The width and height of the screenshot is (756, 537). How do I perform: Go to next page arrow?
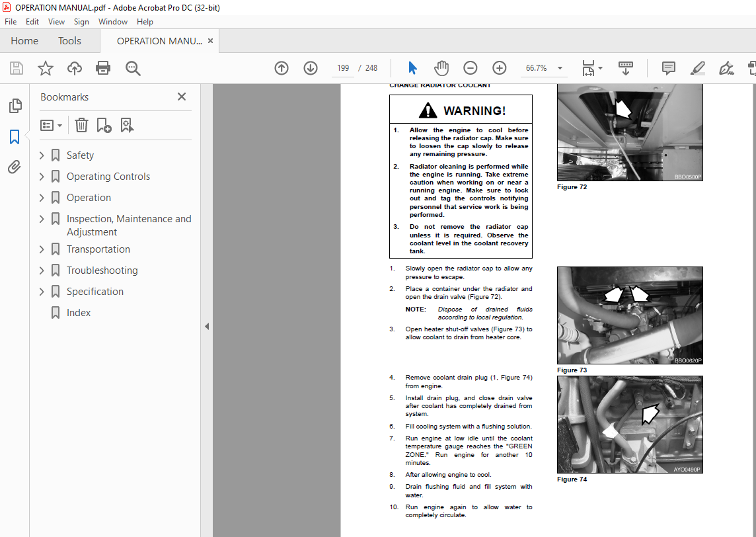pos(311,68)
